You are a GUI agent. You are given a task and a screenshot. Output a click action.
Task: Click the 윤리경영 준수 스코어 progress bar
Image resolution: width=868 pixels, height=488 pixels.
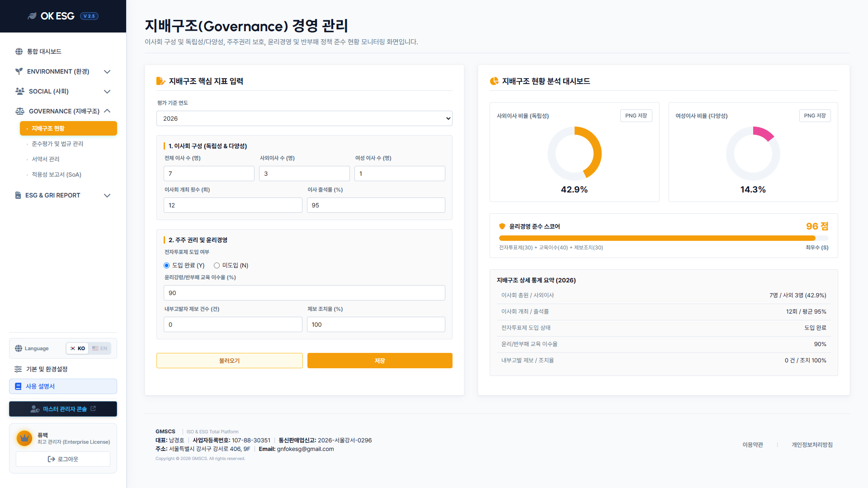click(664, 238)
